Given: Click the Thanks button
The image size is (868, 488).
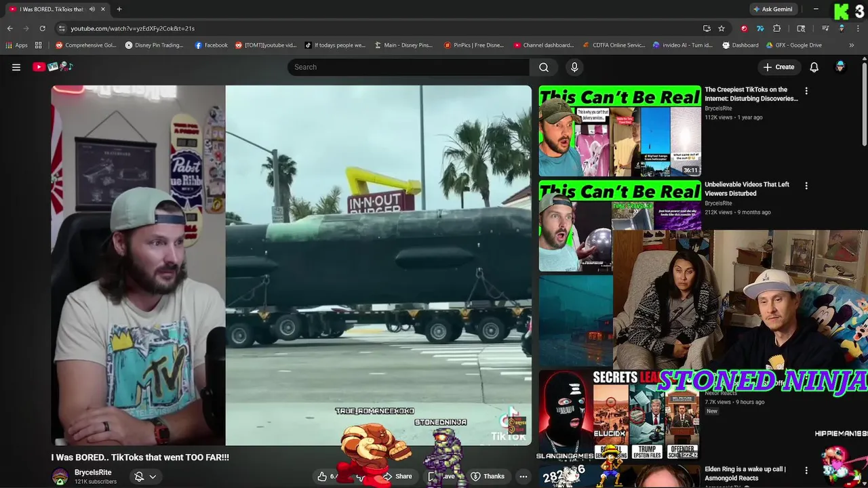Looking at the screenshot, I should click(x=488, y=476).
